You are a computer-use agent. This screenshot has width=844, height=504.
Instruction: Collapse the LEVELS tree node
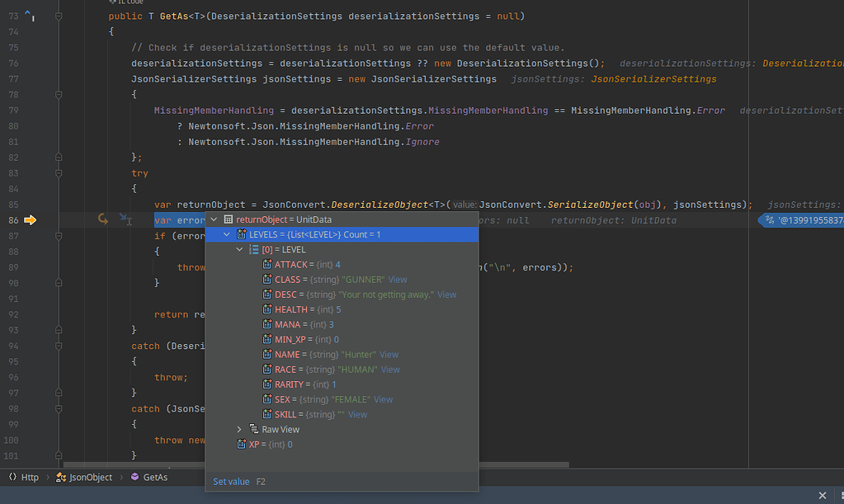(x=226, y=234)
